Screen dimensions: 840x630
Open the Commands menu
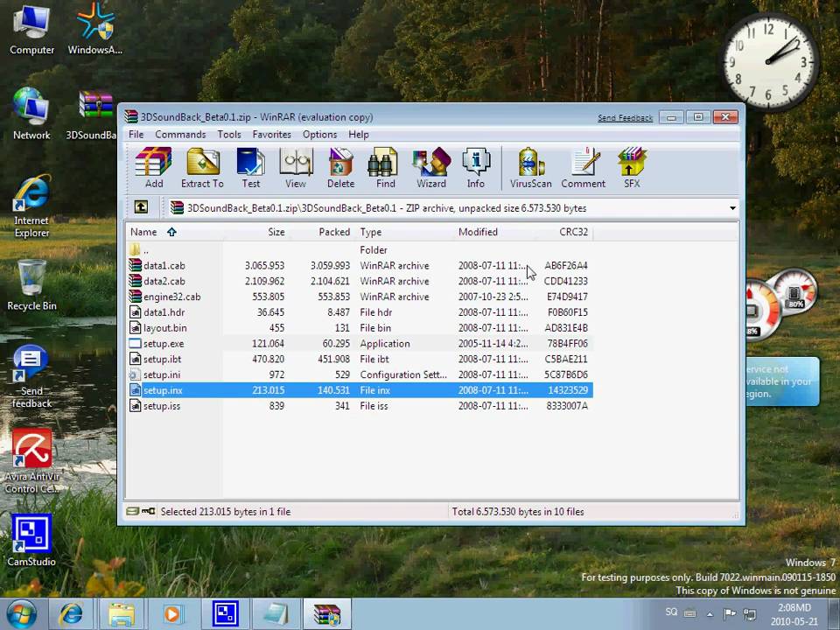tap(180, 135)
